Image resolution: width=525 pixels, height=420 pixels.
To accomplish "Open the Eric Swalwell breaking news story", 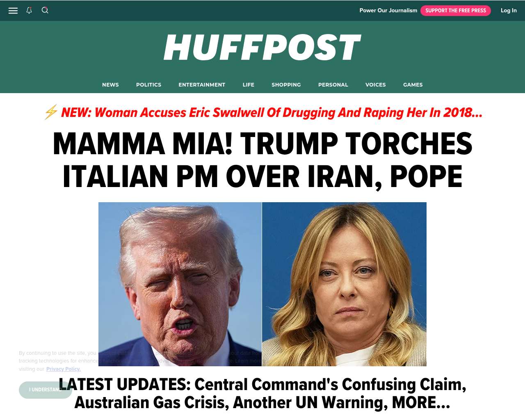I will click(x=272, y=112).
